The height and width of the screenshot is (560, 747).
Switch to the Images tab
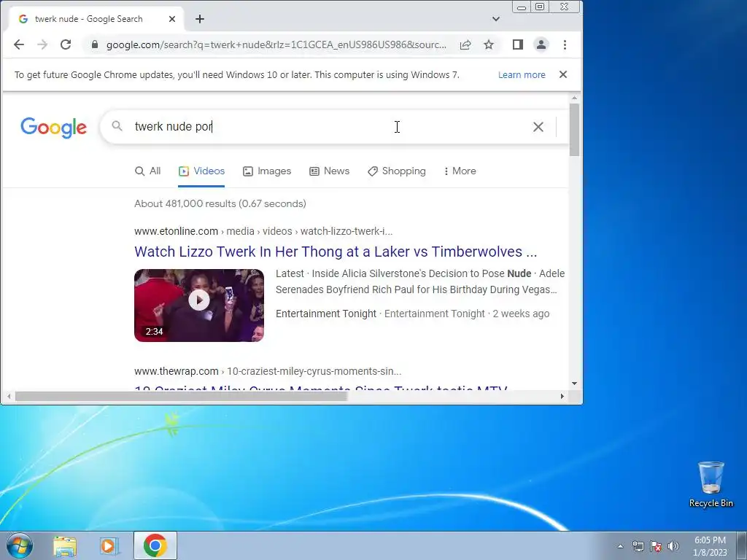tap(267, 171)
